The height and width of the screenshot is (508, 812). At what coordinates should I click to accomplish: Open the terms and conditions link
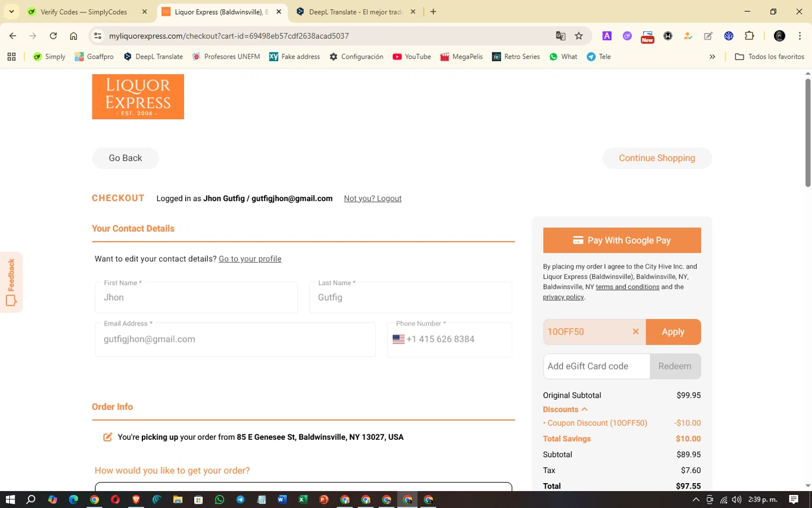(x=627, y=287)
